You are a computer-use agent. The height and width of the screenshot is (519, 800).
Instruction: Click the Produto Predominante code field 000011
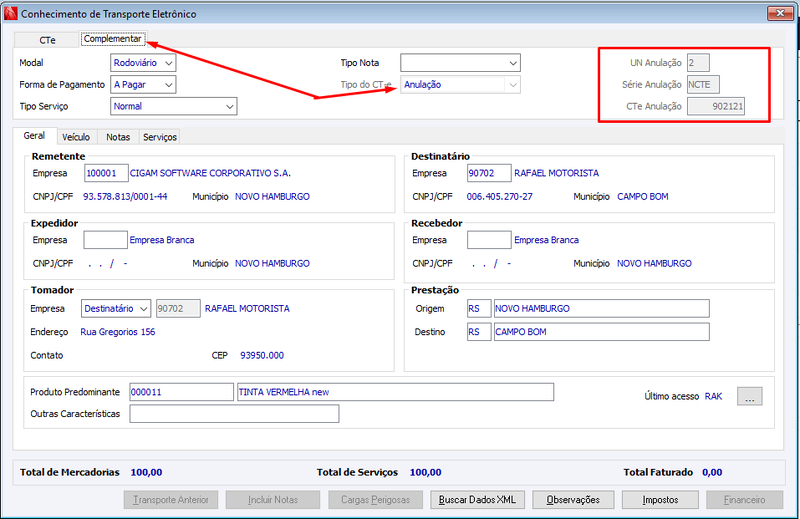(x=181, y=392)
